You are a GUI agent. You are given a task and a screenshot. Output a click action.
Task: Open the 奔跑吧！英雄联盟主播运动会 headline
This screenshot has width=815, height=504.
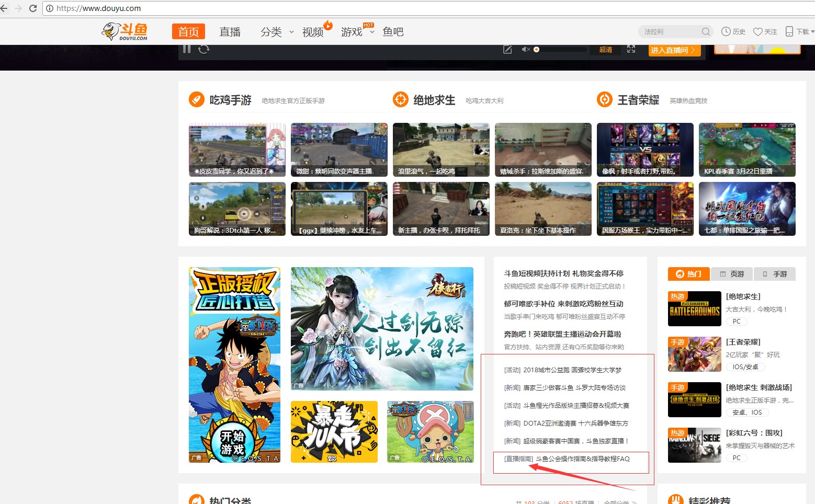click(563, 334)
